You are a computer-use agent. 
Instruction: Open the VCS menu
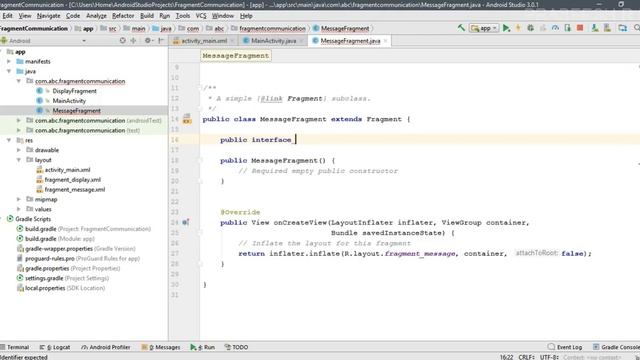click(x=201, y=16)
